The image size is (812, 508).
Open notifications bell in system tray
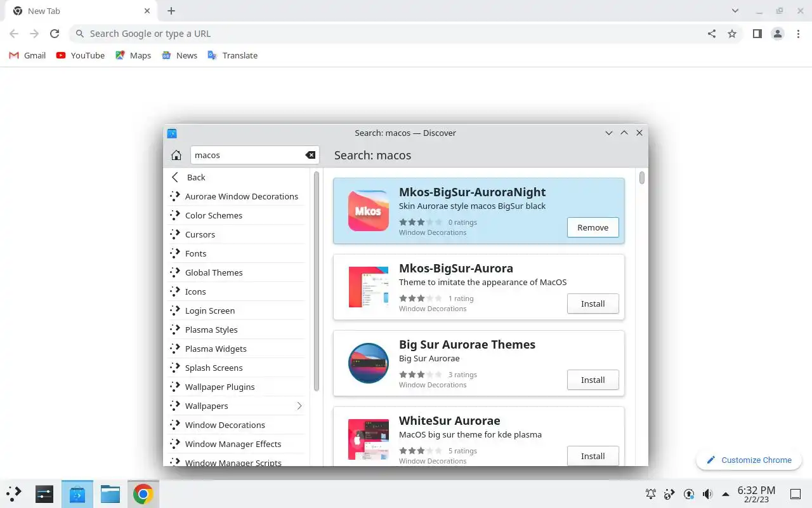click(x=651, y=494)
